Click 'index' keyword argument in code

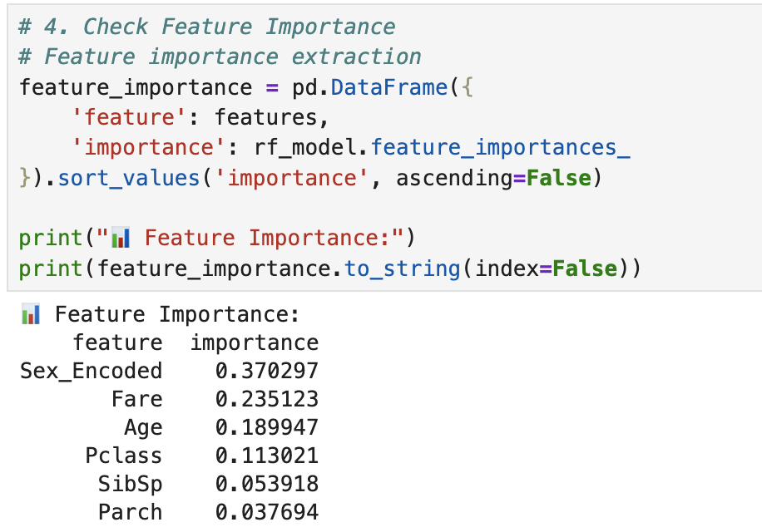(507, 268)
